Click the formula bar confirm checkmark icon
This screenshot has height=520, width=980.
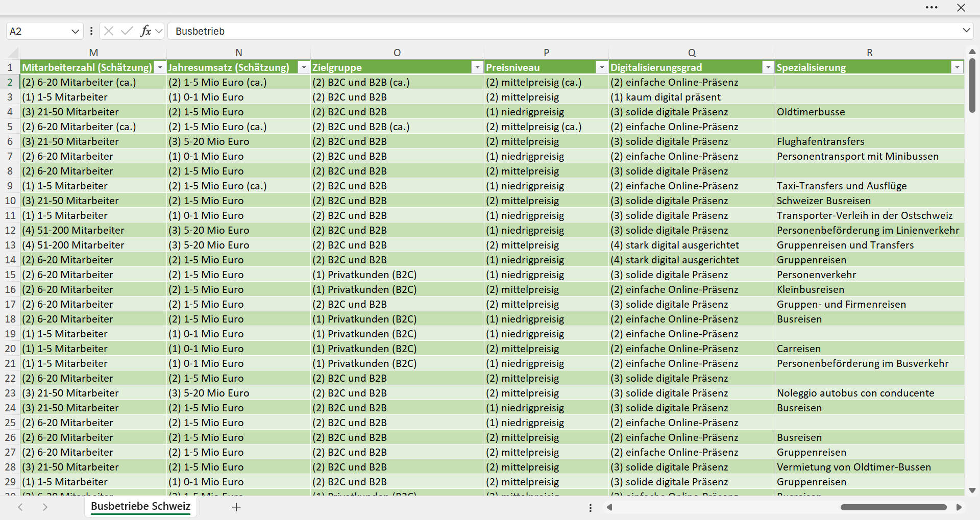point(127,31)
